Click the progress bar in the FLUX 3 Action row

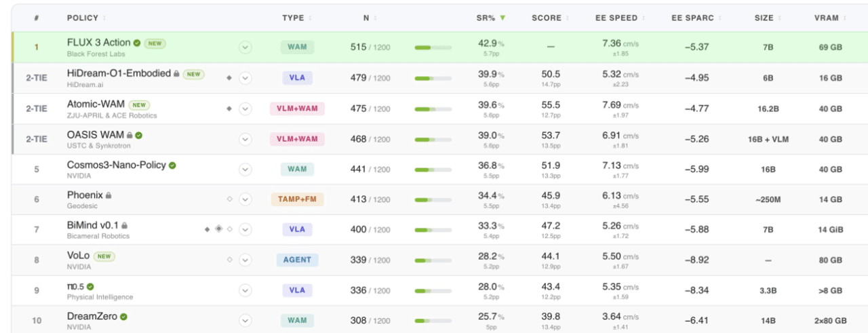click(x=433, y=47)
